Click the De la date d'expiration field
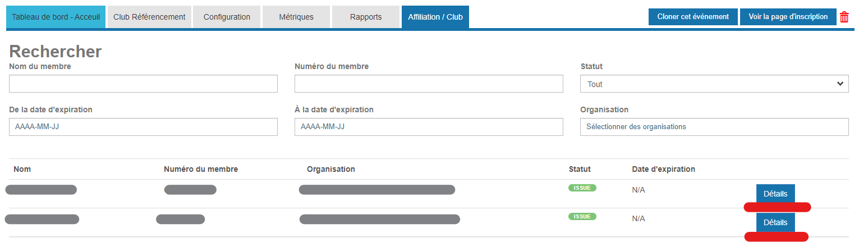Image resolution: width=868 pixels, height=242 pixels. [x=143, y=127]
